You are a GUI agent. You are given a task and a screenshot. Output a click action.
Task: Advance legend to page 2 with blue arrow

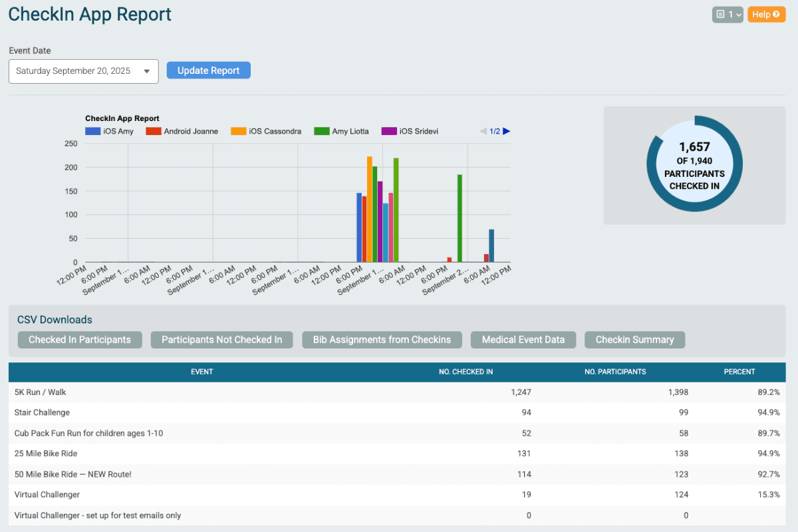pyautogui.click(x=506, y=131)
